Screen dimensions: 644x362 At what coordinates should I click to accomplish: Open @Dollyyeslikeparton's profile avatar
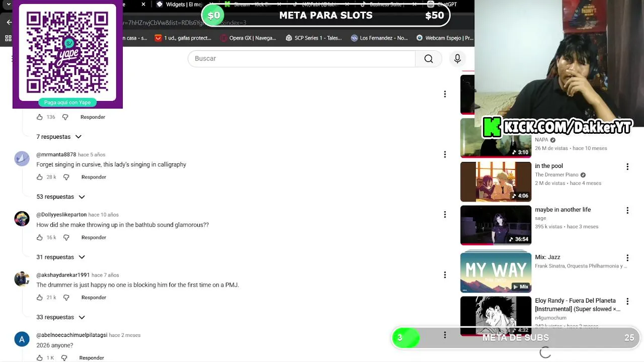point(22,219)
